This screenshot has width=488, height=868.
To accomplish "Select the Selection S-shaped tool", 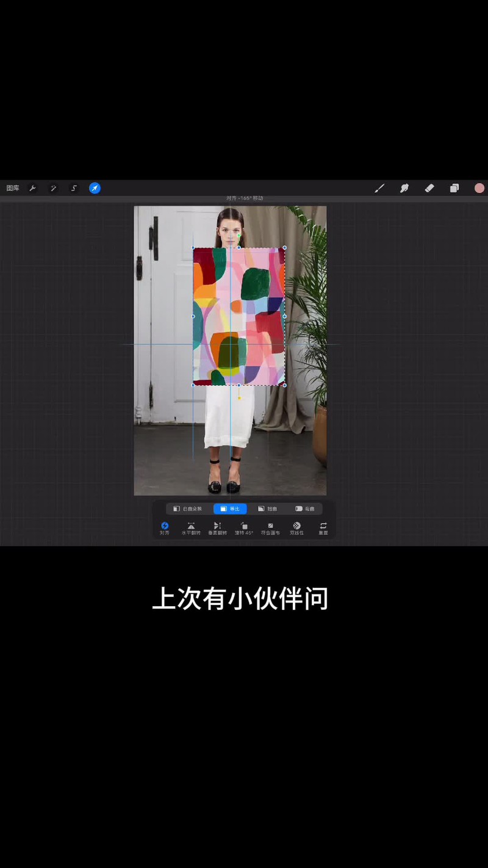I will (74, 188).
